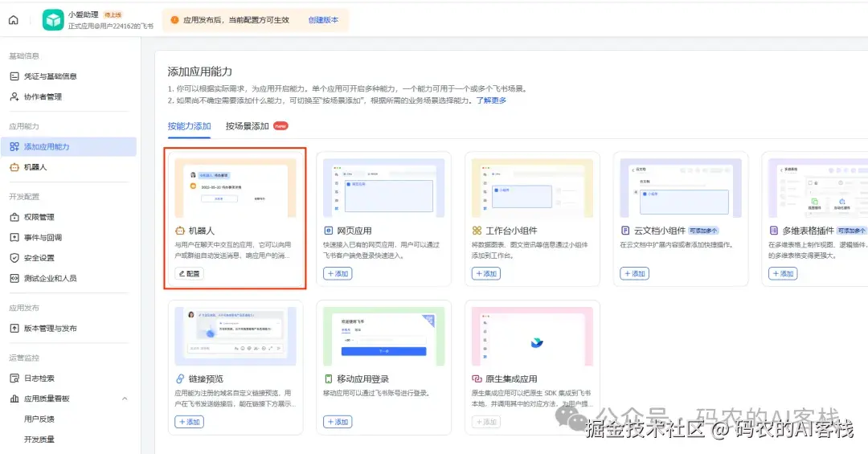This screenshot has height=454, width=868.
Task: Click the 了解更多 link
Action: [491, 100]
